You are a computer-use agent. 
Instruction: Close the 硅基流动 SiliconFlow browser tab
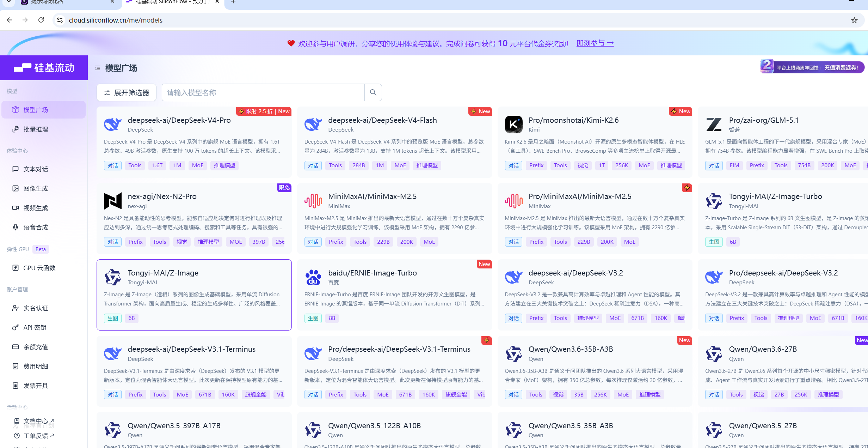pos(217,2)
